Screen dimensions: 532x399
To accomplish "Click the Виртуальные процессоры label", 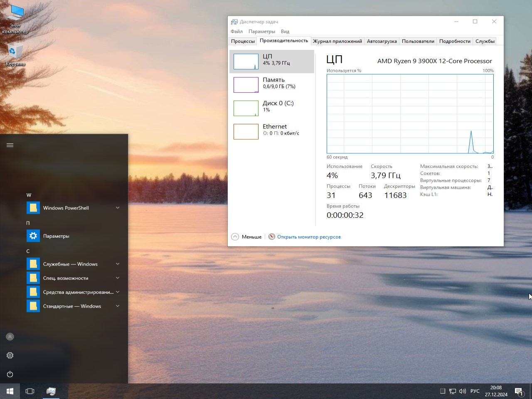I will tap(451, 180).
